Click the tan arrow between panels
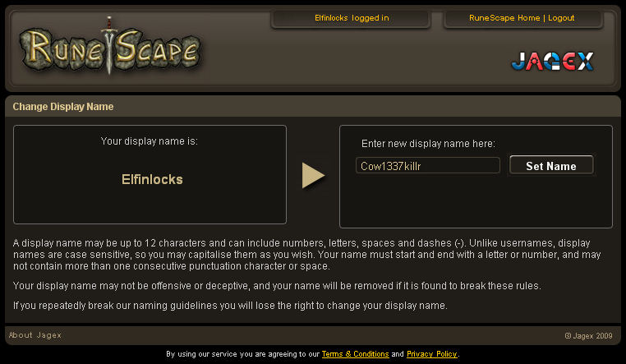Viewport: 626px width, 364px height. pos(313,175)
